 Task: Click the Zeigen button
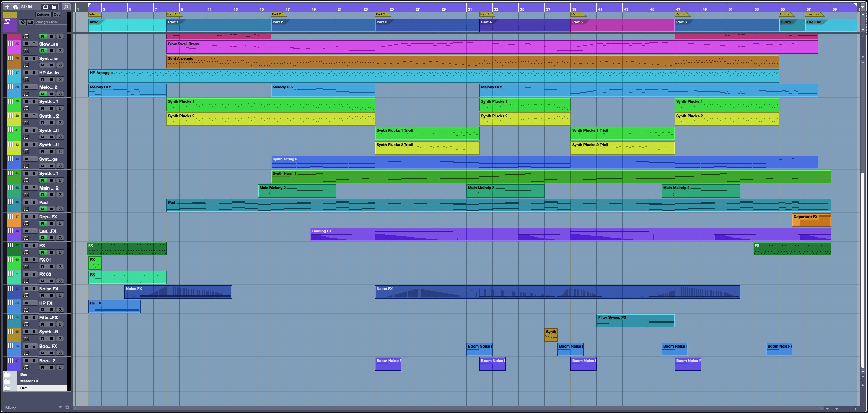43,14
